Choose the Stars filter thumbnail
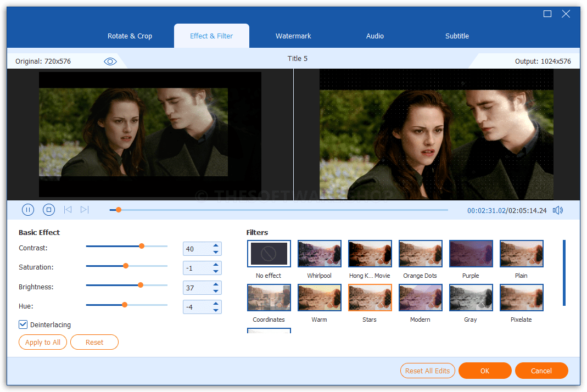Image resolution: width=587 pixels, height=392 pixels. click(370, 298)
